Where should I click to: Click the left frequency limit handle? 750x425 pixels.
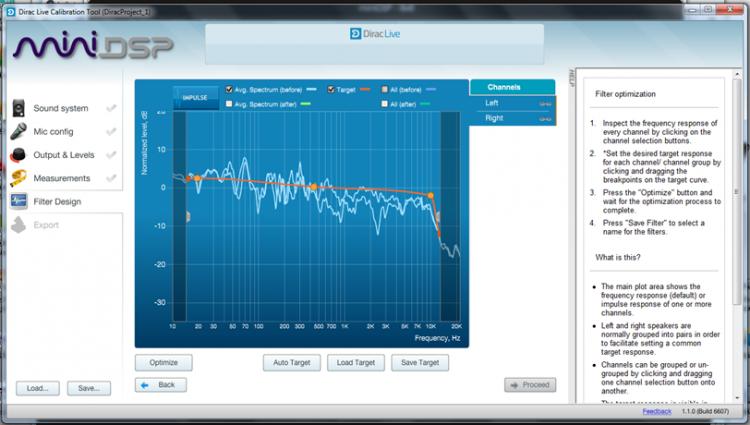coord(188,217)
